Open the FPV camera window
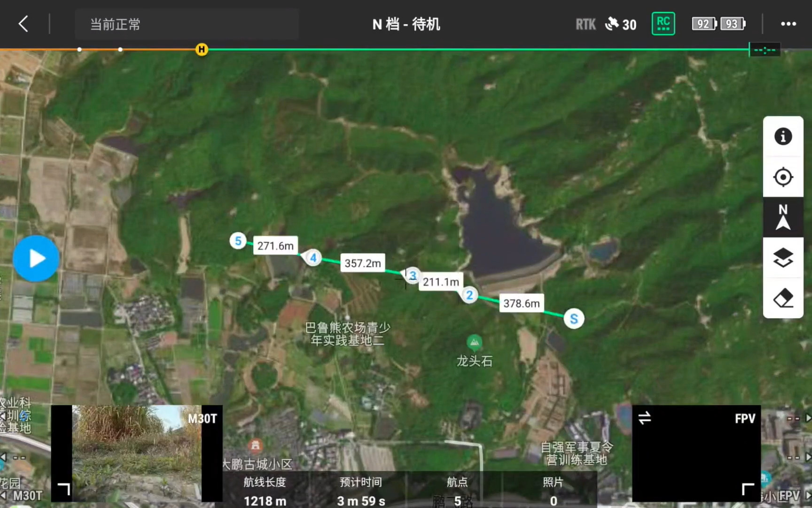This screenshot has height=508, width=812. [696, 453]
